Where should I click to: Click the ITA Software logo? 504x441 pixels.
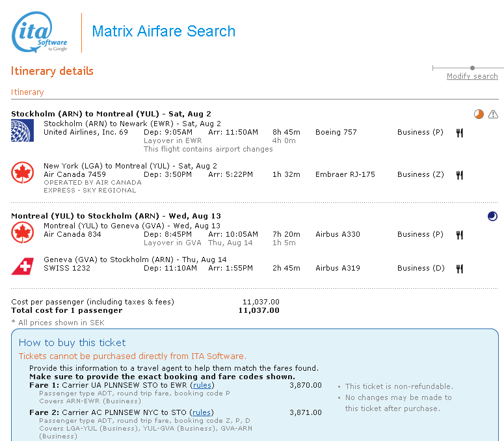tap(40, 33)
